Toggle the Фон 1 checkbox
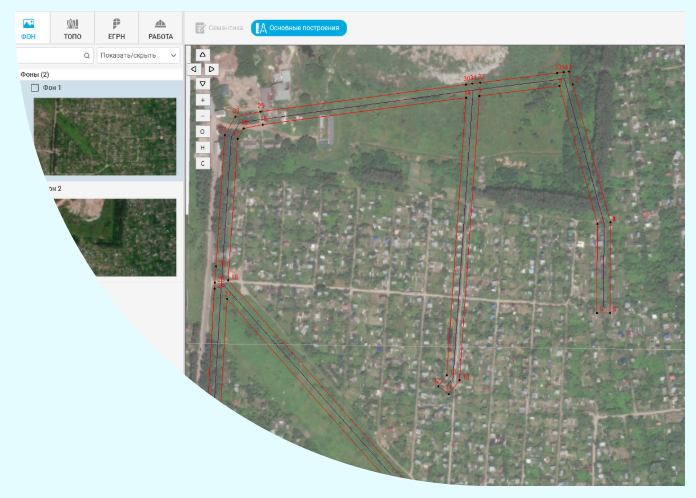 [35, 88]
